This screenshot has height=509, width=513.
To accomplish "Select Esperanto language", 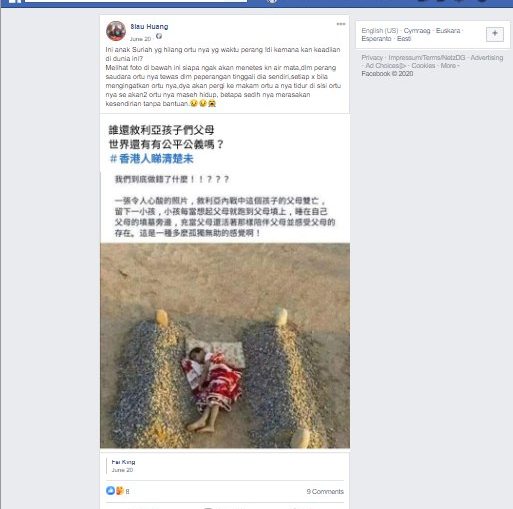I will [376, 39].
